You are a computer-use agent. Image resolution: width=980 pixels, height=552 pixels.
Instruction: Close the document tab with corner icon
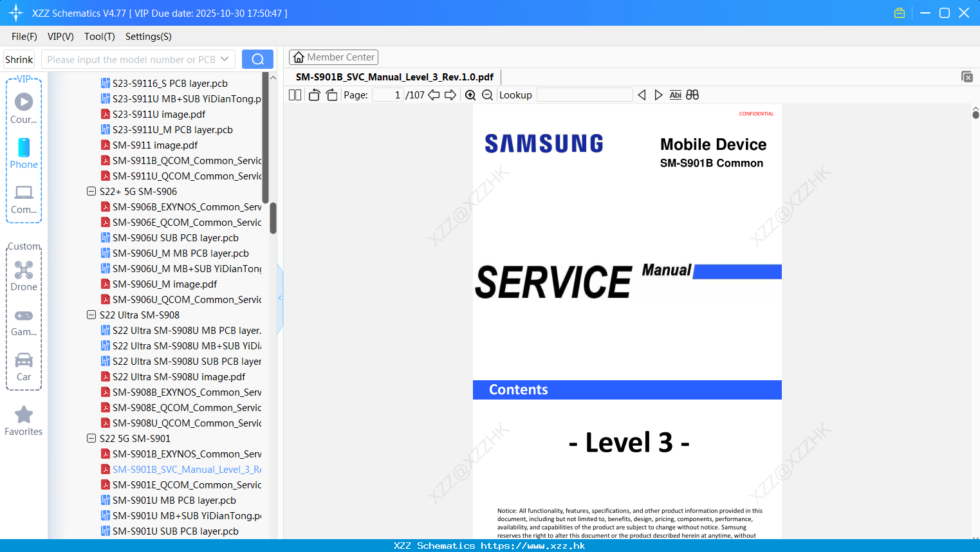click(966, 77)
